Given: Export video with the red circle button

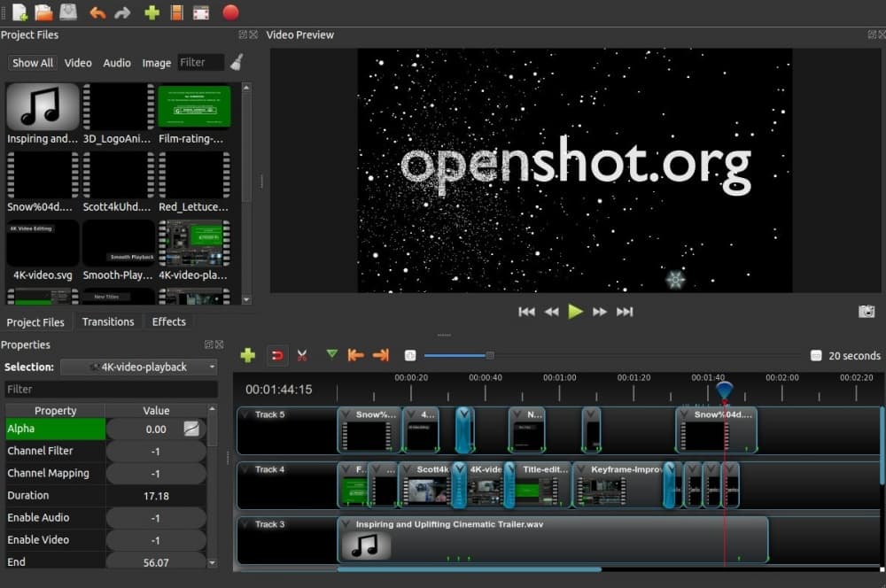Looking at the screenshot, I should click(x=230, y=12).
